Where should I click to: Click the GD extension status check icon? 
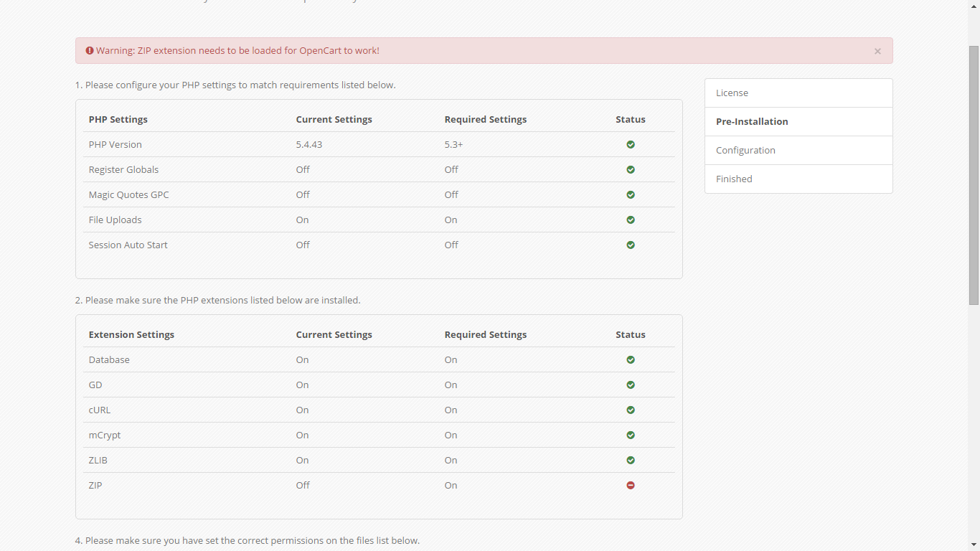coord(631,385)
